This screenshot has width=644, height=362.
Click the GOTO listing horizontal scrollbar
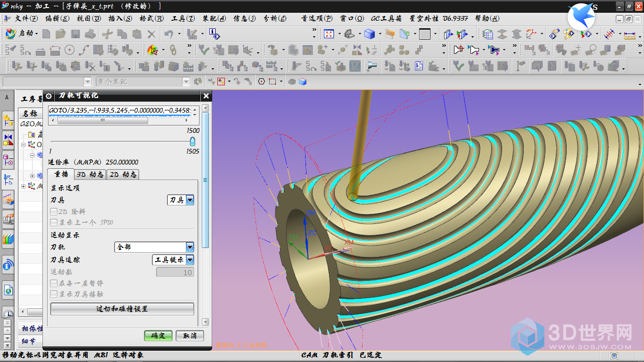102,121
